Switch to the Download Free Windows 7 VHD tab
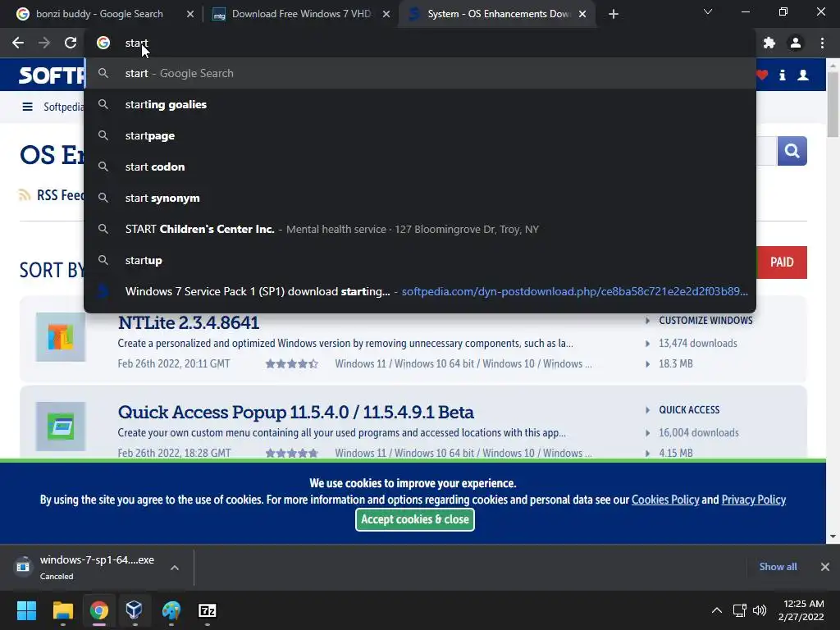This screenshot has height=630, width=840. pos(301,14)
